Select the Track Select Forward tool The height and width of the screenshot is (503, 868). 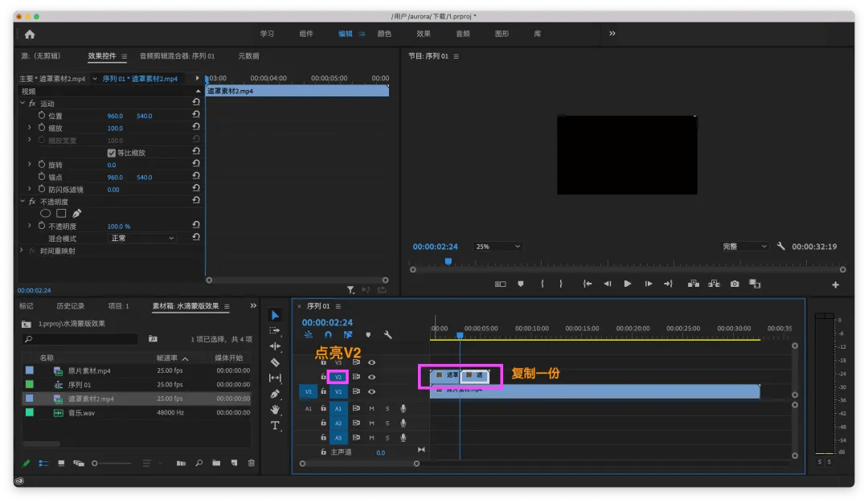point(275,331)
